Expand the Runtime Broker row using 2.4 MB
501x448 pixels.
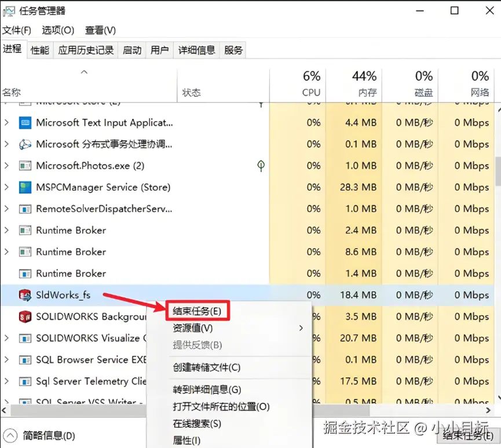tap(7, 230)
